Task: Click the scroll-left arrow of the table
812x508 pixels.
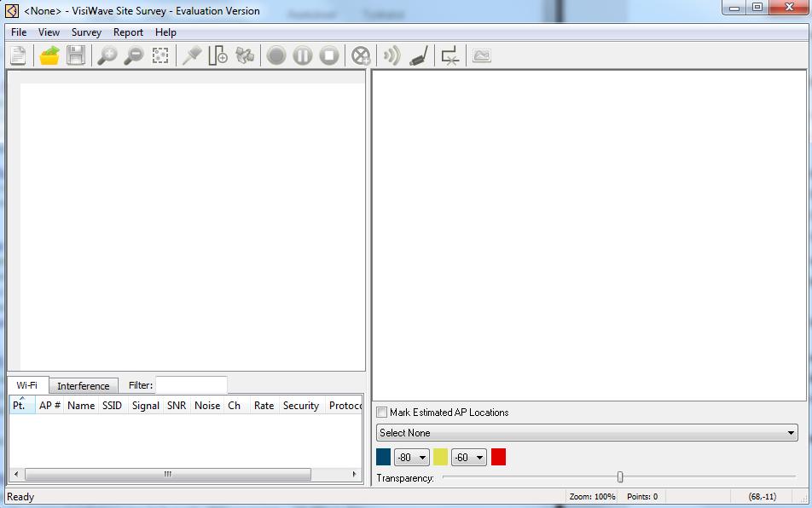Action: [x=16, y=474]
